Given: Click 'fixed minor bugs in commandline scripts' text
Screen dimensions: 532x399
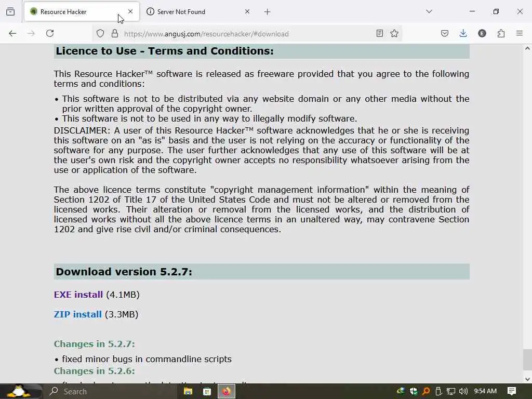Looking at the screenshot, I should pyautogui.click(x=147, y=359).
